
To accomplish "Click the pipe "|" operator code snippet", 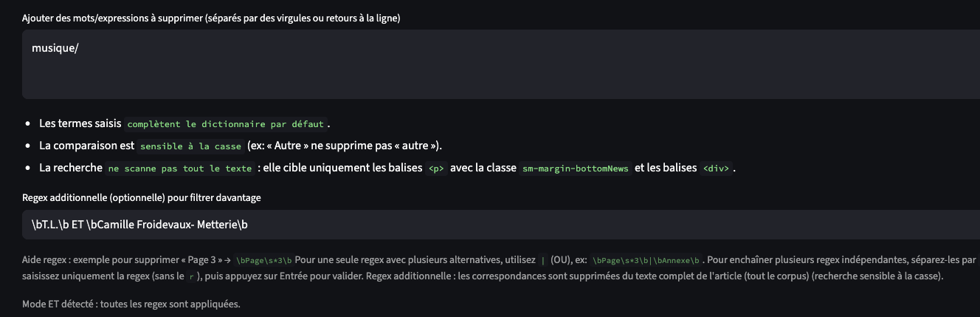I will tap(543, 261).
